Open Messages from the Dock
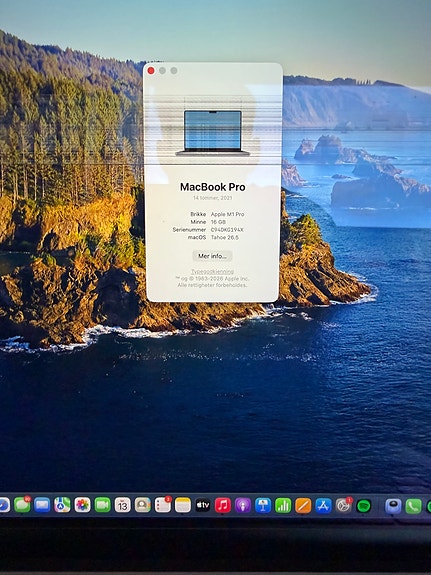Image resolution: width=431 pixels, height=575 pixels. point(22,505)
